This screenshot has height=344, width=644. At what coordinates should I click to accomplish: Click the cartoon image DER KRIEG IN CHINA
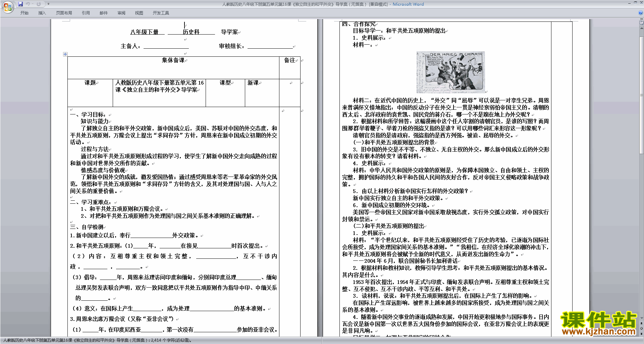(x=450, y=72)
